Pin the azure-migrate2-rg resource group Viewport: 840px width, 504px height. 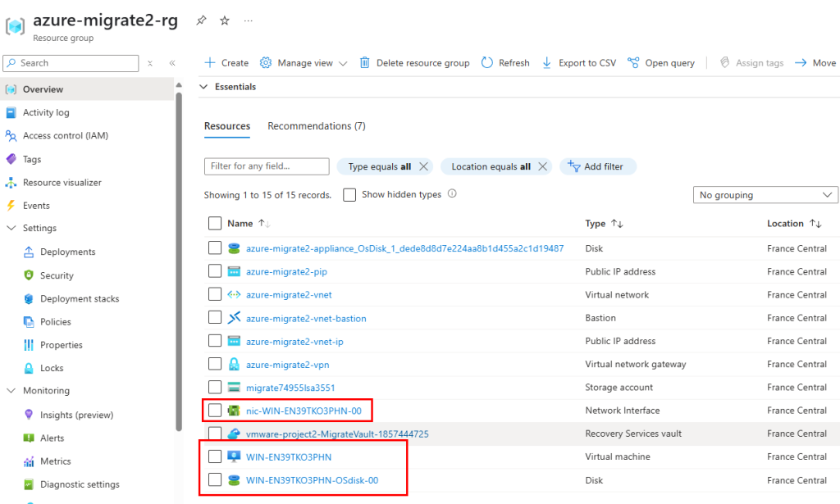point(201,20)
